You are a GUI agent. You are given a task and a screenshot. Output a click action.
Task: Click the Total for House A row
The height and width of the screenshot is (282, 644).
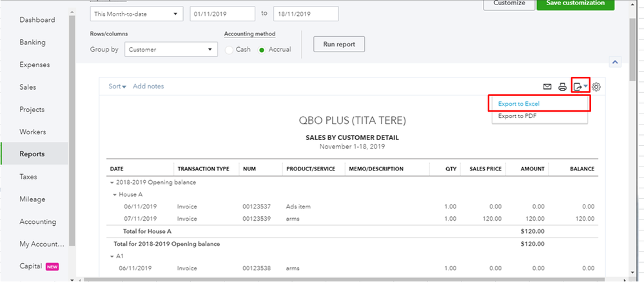[352, 232]
